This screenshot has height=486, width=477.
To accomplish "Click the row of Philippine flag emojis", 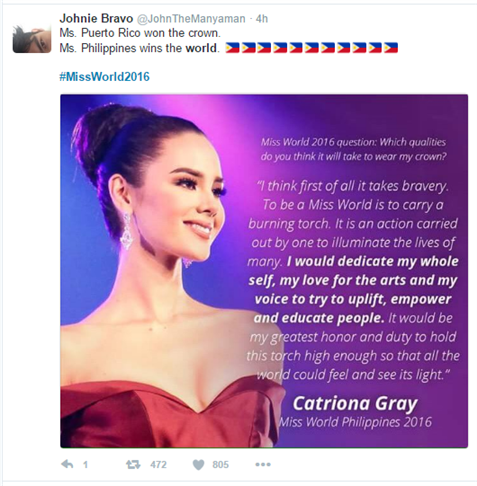I will coord(312,48).
